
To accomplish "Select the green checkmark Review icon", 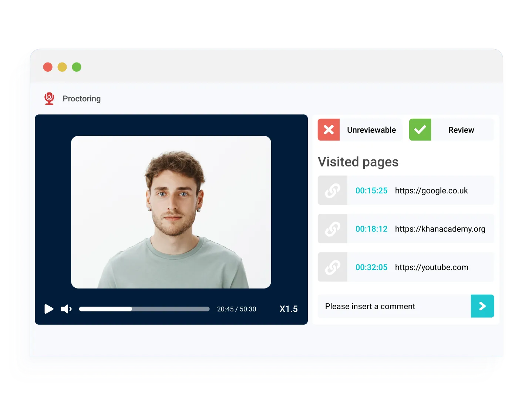I will 420,129.
